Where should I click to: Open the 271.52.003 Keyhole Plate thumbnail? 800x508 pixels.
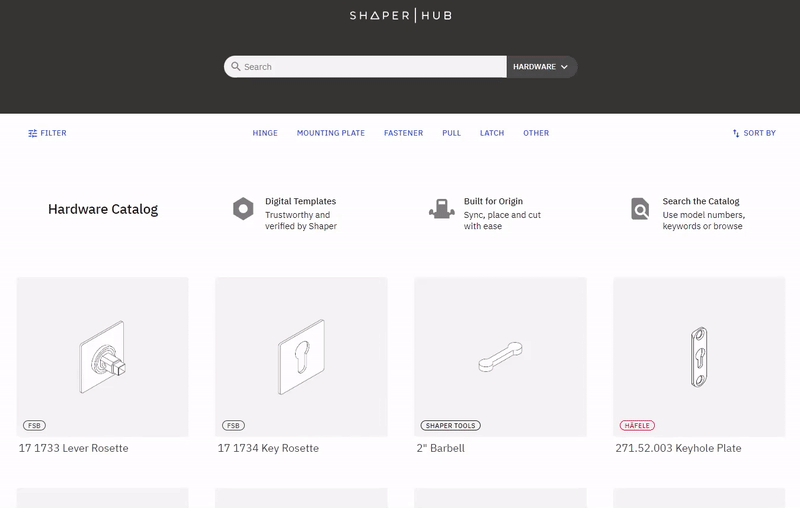point(699,357)
